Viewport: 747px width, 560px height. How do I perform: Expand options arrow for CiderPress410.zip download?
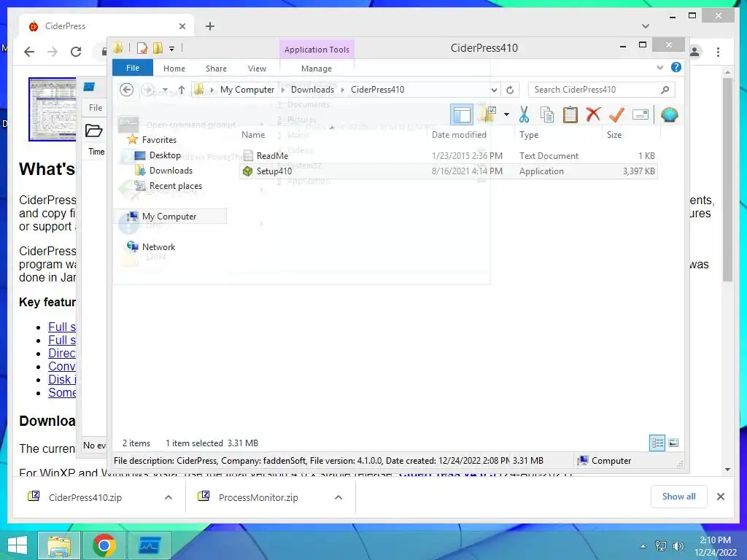coord(169,497)
